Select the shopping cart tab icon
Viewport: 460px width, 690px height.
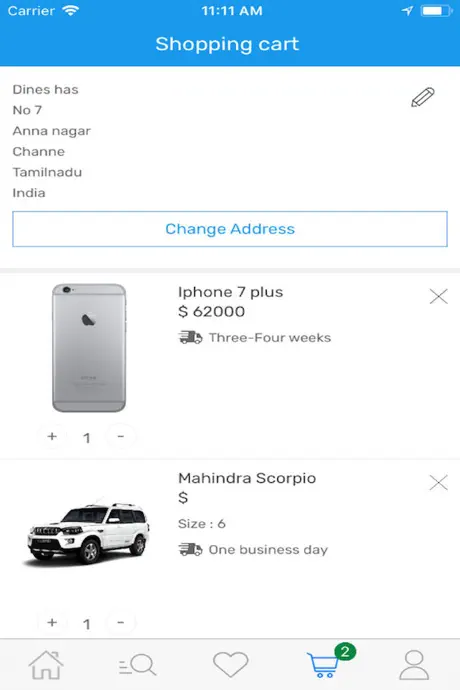[324, 665]
